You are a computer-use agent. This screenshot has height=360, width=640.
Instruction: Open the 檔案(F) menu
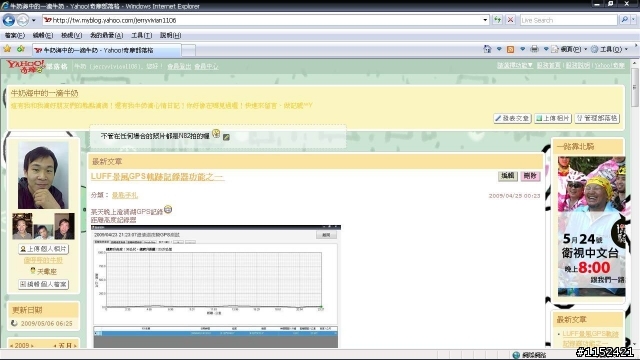[x=15, y=36]
